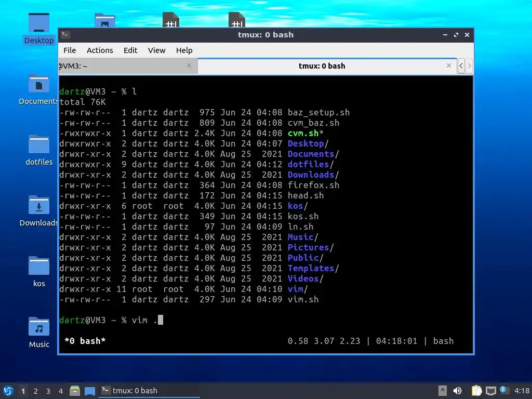Click the Documents/ directory in listing
This screenshot has width=532, height=399.
(x=313, y=154)
